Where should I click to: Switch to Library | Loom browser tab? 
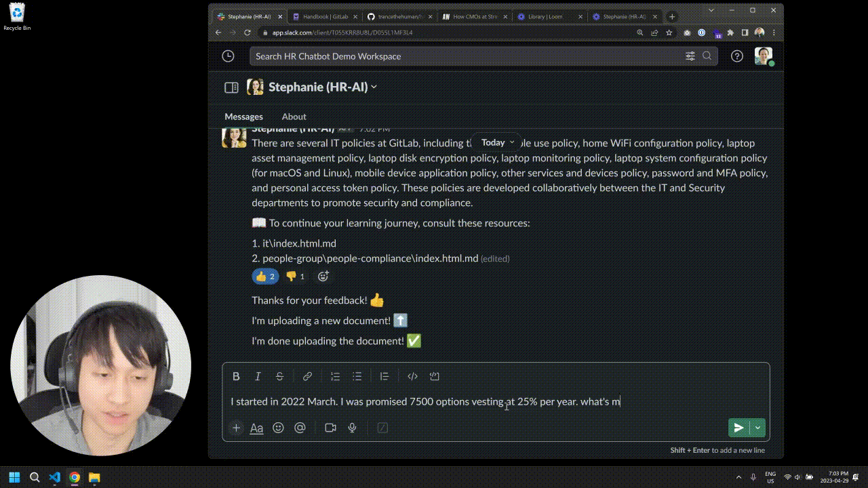pos(550,16)
